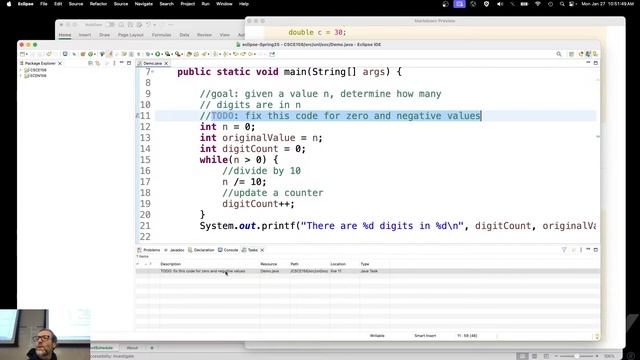Click the Smart Insert status bar entry
Image resolution: width=640 pixels, height=360 pixels.
pyautogui.click(x=425, y=336)
